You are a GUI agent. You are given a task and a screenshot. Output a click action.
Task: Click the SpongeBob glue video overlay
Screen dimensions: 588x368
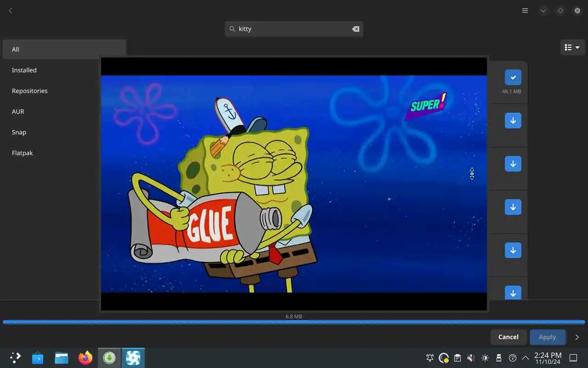[294, 184]
